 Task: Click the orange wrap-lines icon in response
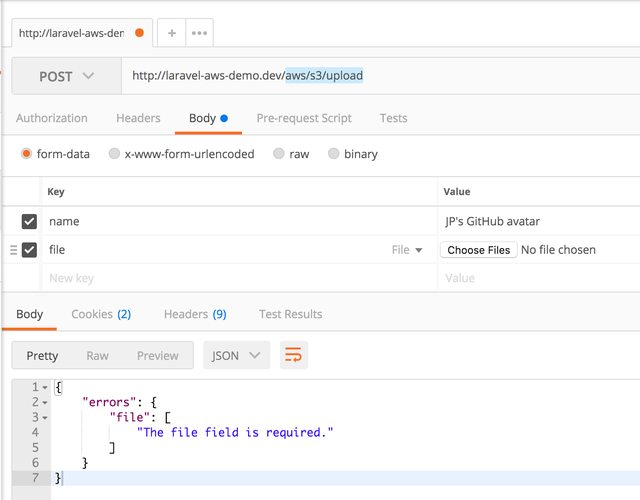click(293, 355)
